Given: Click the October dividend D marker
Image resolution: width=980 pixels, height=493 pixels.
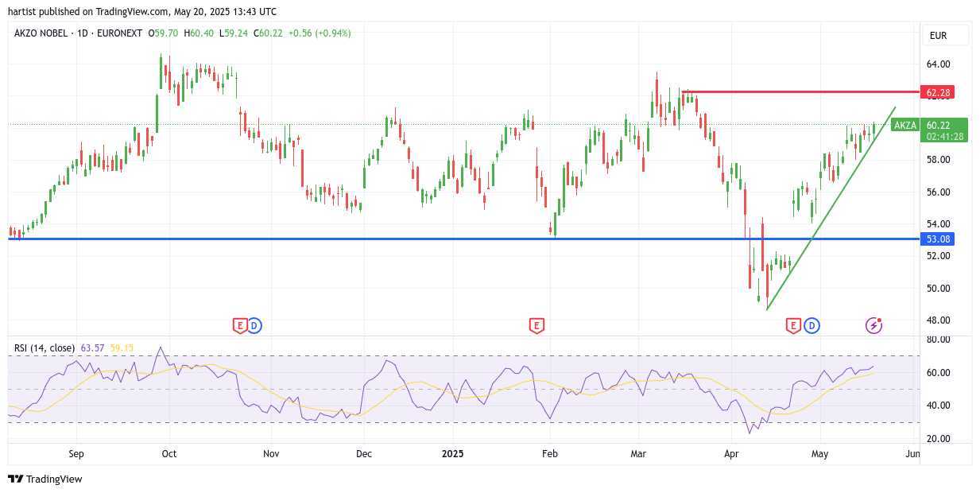Looking at the screenshot, I should (254, 325).
